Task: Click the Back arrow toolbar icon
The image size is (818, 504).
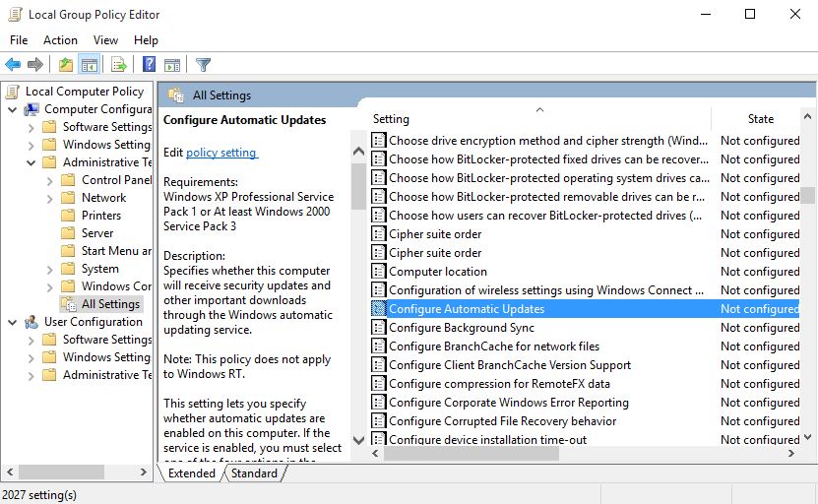Action: [13, 65]
